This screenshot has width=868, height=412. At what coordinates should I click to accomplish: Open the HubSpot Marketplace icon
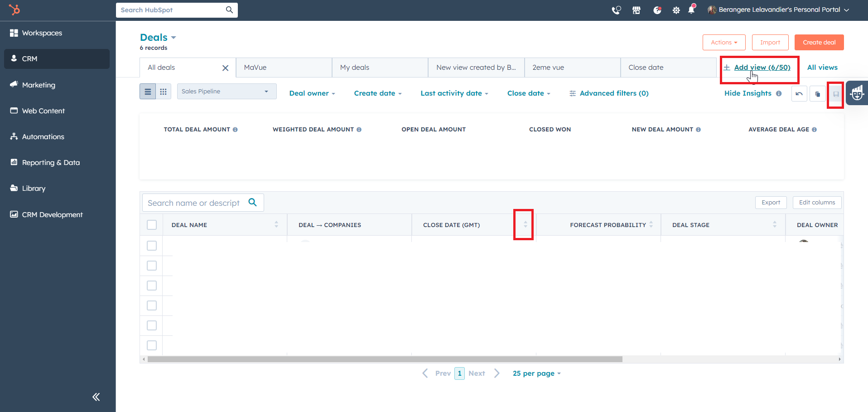637,10
